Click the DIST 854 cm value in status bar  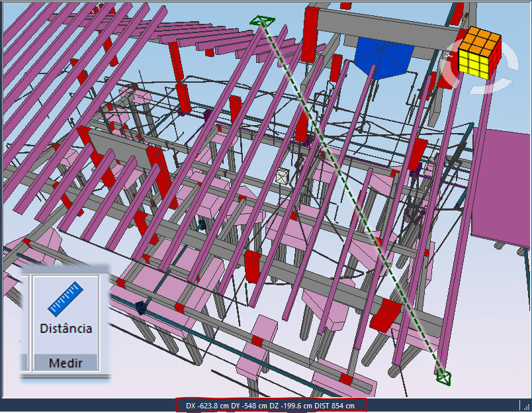(x=334, y=406)
